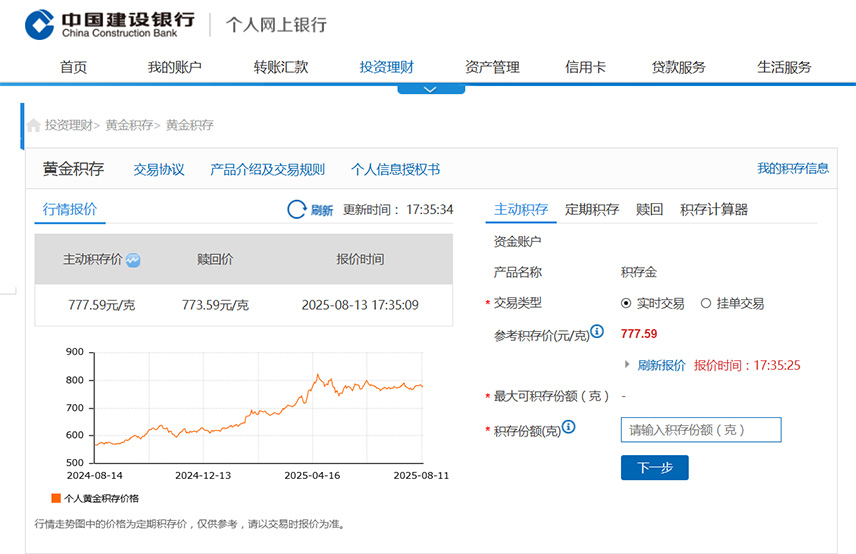Open the 转账汇款 navigation menu
856x554 pixels.
pos(281,67)
